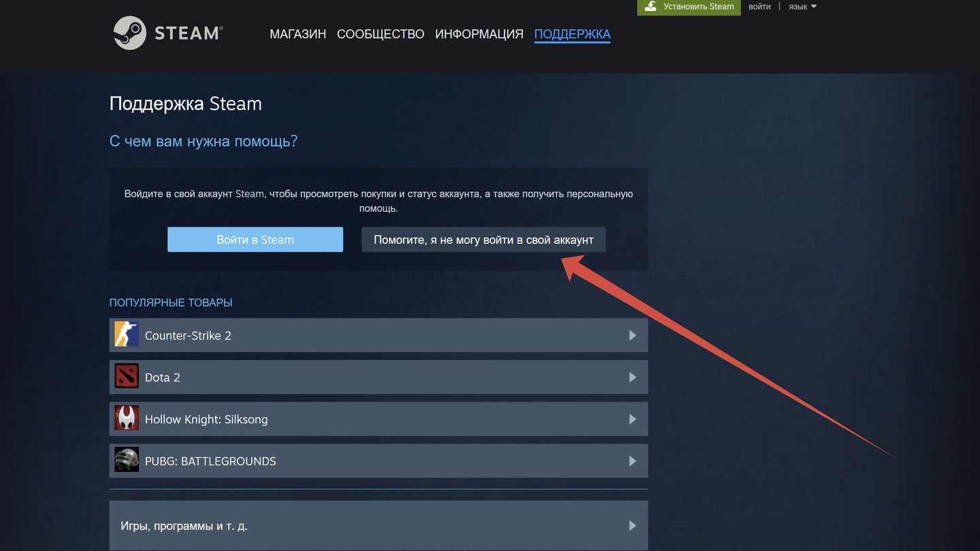Open the Counter-Strike 2 support entry
980x551 pixels.
click(378, 335)
